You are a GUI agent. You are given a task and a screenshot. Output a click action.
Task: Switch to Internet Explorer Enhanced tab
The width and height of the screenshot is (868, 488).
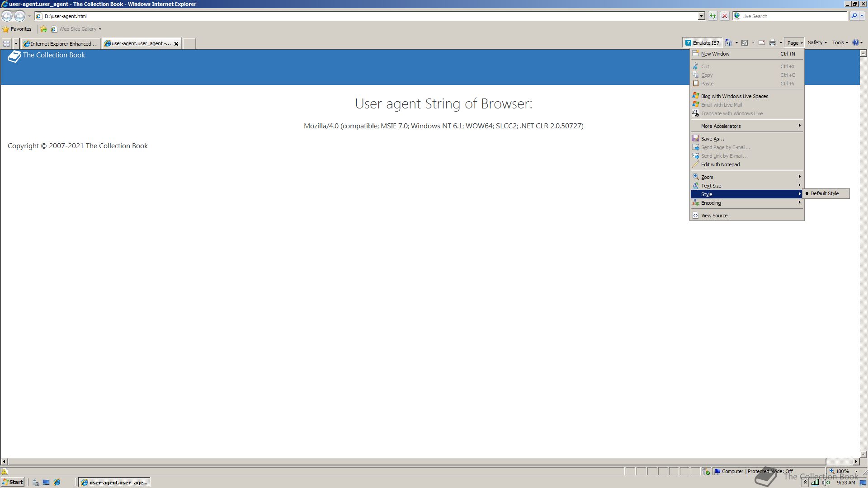point(61,44)
